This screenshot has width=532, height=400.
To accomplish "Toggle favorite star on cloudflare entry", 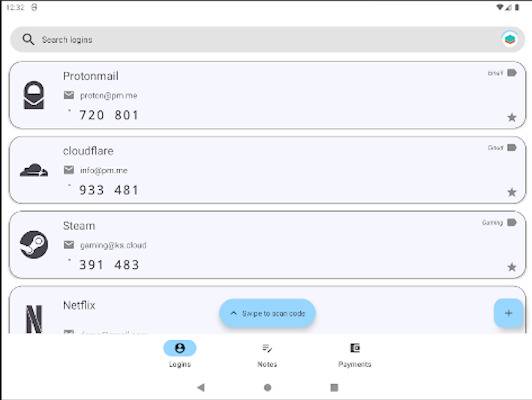I will (512, 192).
